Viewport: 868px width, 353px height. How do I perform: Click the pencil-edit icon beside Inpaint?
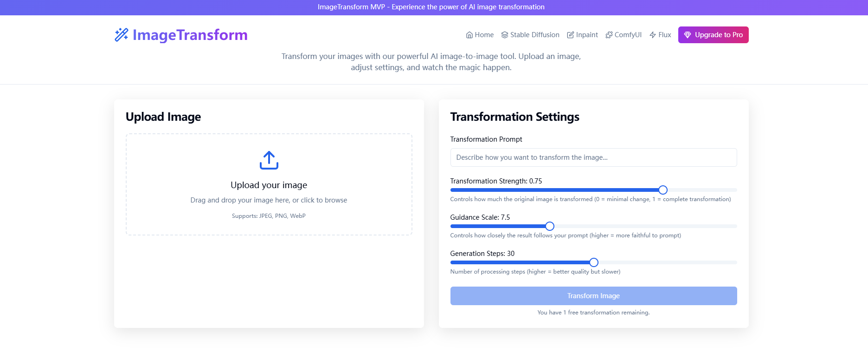tap(571, 35)
